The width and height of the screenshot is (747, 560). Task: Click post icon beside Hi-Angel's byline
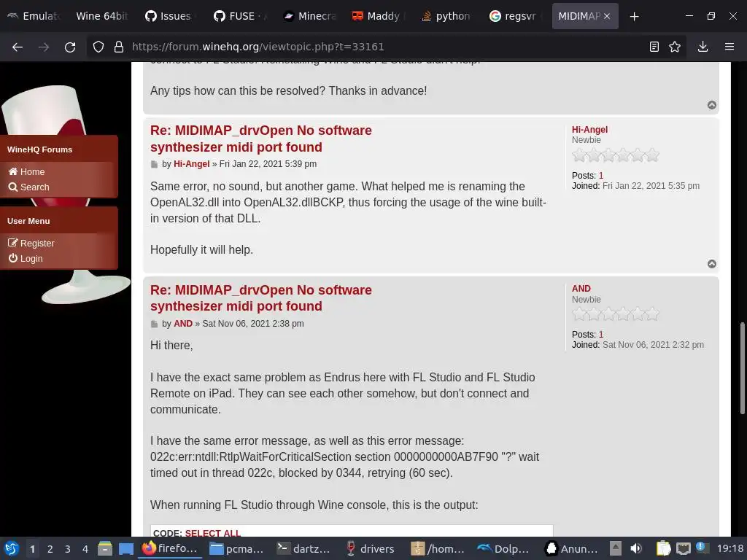point(154,165)
